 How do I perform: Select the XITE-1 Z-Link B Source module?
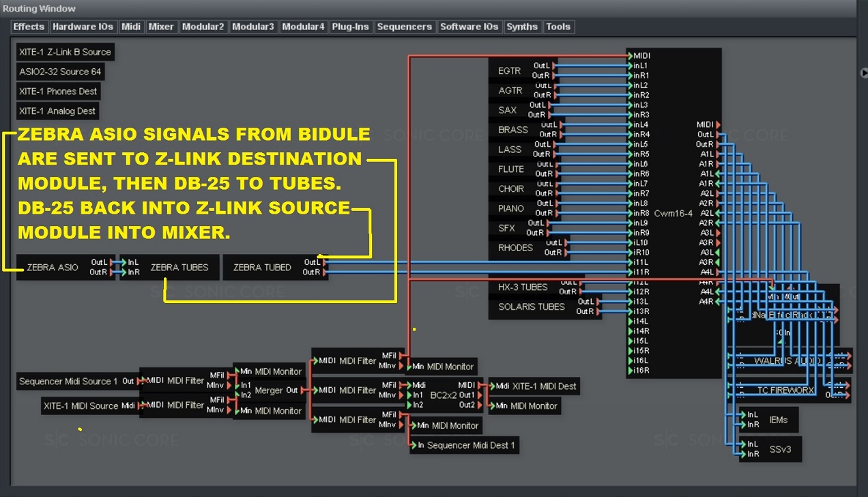click(x=65, y=52)
